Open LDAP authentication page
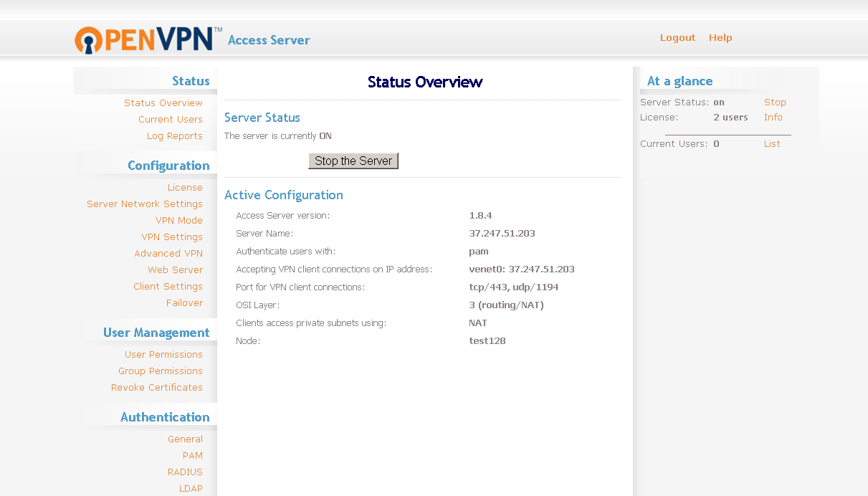 (x=191, y=489)
